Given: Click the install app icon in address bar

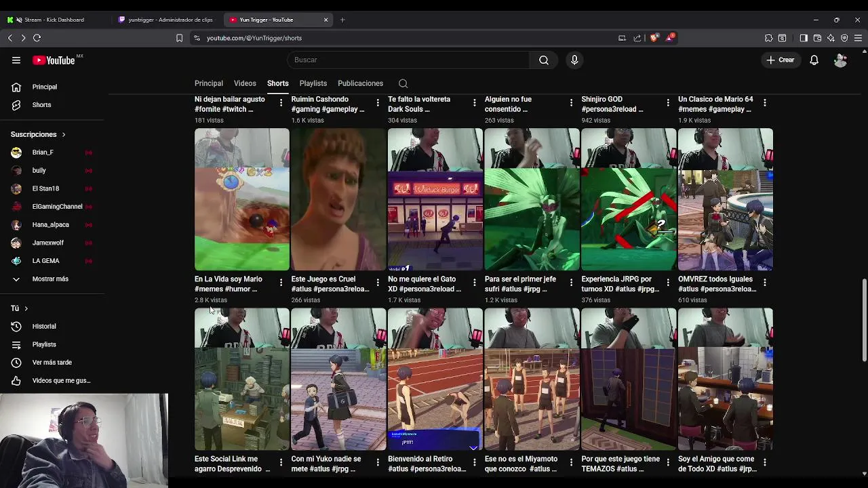Looking at the screenshot, I should tap(622, 38).
